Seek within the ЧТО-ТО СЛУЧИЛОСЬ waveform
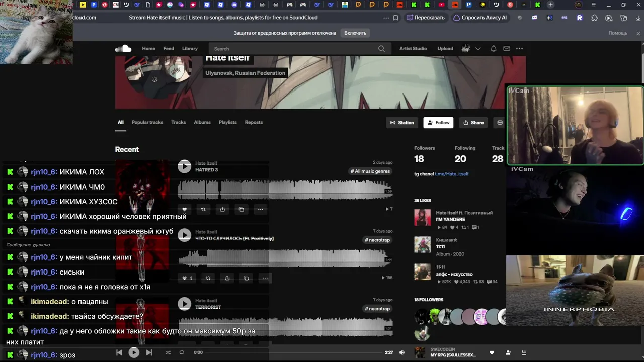This screenshot has width=644, height=362. pyautogui.click(x=284, y=258)
